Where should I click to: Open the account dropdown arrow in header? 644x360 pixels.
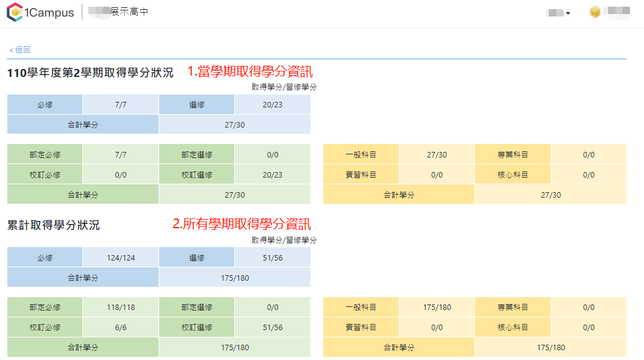pos(568,13)
